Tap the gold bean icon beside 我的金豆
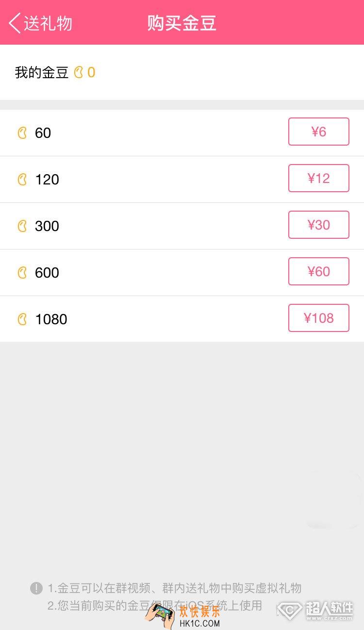Viewport: 364px width, 630px height. point(79,73)
